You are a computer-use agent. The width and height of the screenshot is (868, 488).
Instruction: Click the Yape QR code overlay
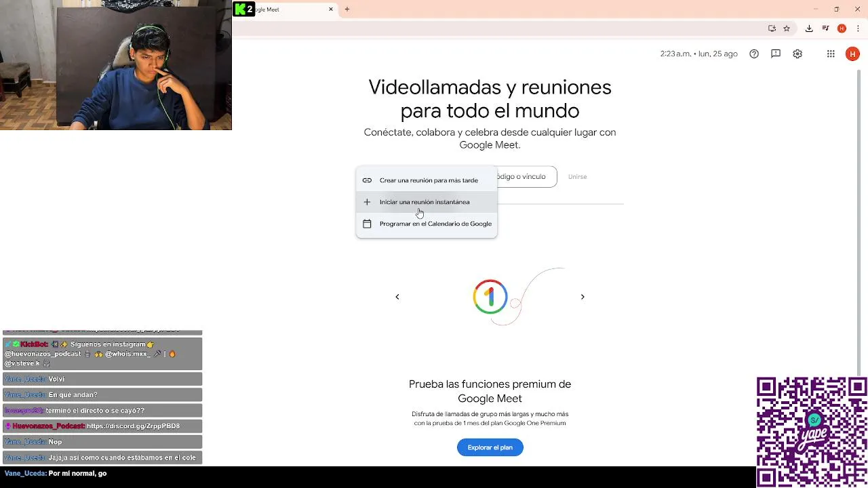[812, 432]
